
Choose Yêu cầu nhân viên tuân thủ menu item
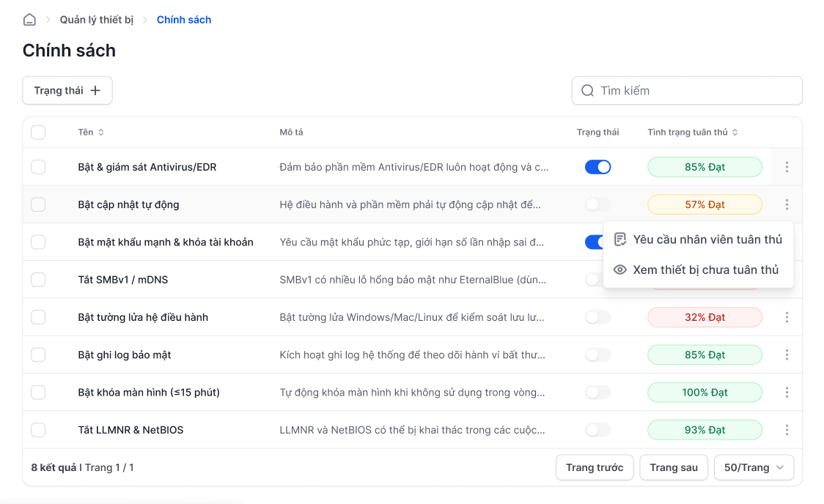(699, 240)
